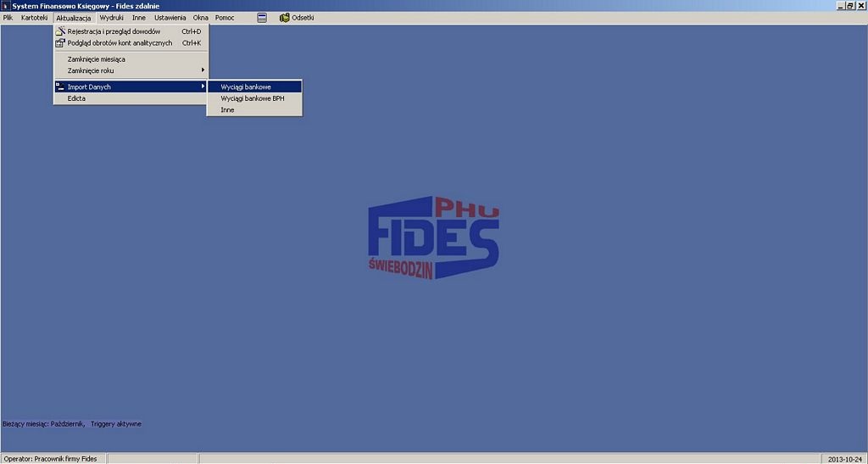Minimize the application window
The width and height of the screenshot is (868, 464).
click(842, 6)
